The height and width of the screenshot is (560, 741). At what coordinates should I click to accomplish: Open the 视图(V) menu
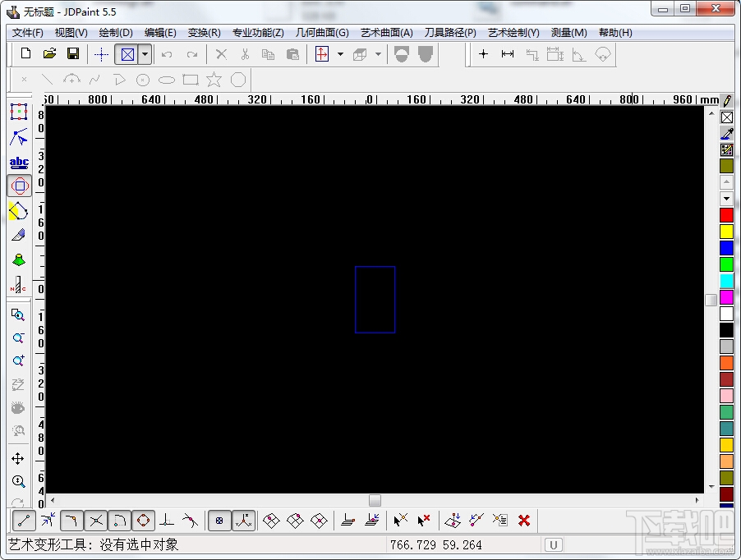71,33
